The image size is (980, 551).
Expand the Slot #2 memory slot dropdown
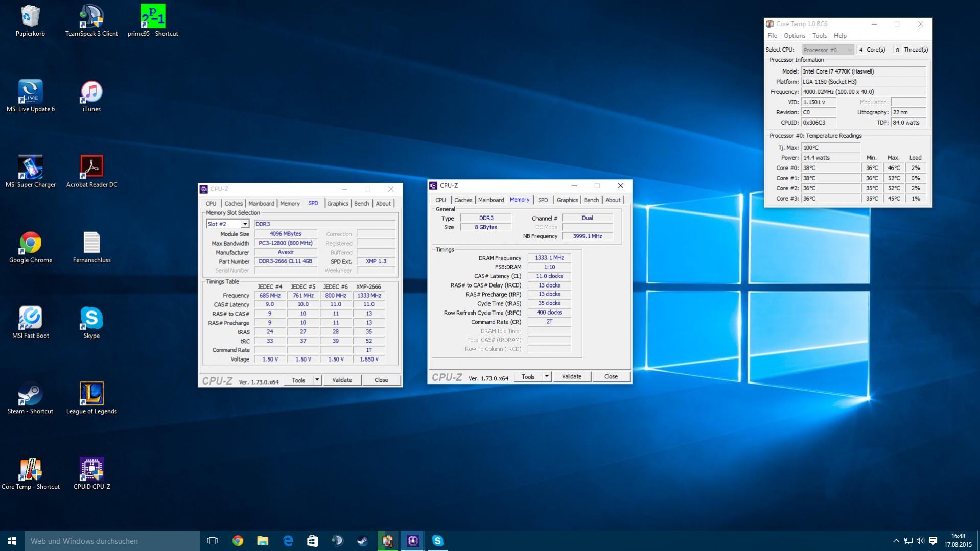point(245,224)
